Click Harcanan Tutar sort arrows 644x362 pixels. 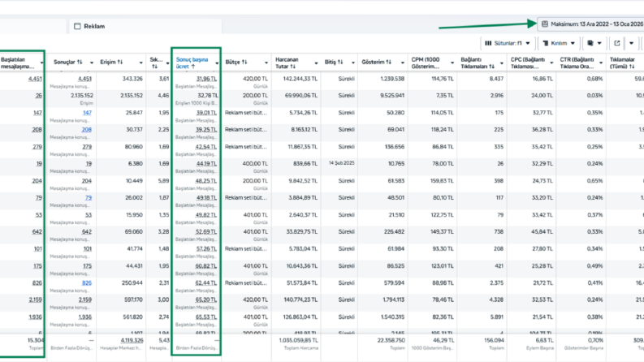292,66
